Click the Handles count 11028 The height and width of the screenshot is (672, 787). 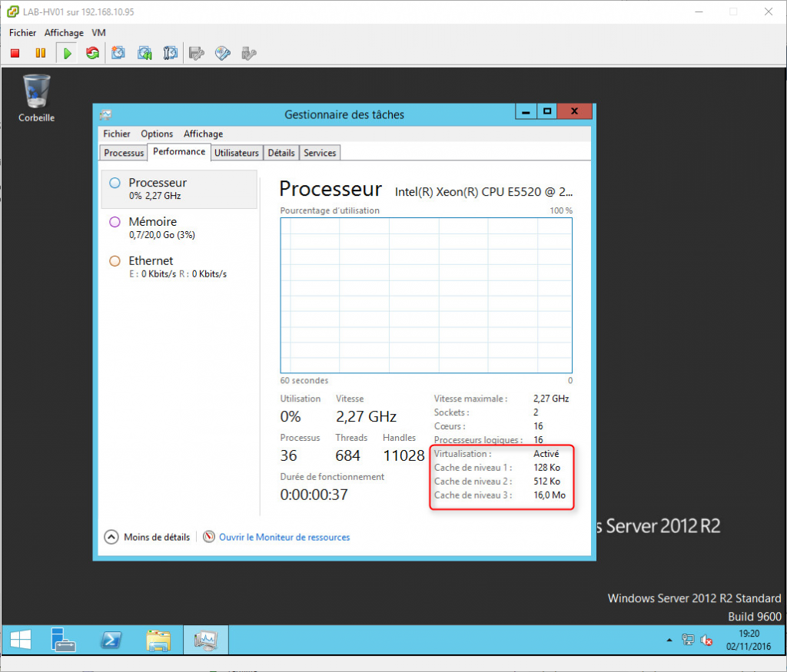404,455
